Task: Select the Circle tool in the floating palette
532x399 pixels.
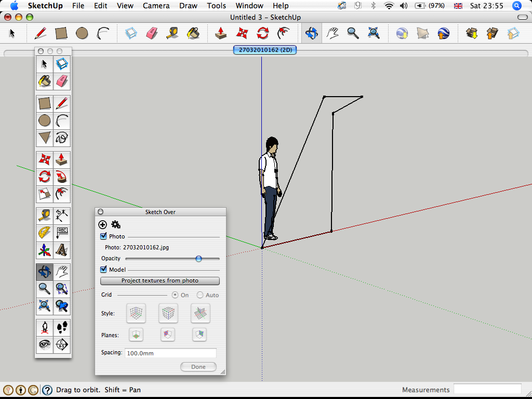Action: [x=45, y=121]
